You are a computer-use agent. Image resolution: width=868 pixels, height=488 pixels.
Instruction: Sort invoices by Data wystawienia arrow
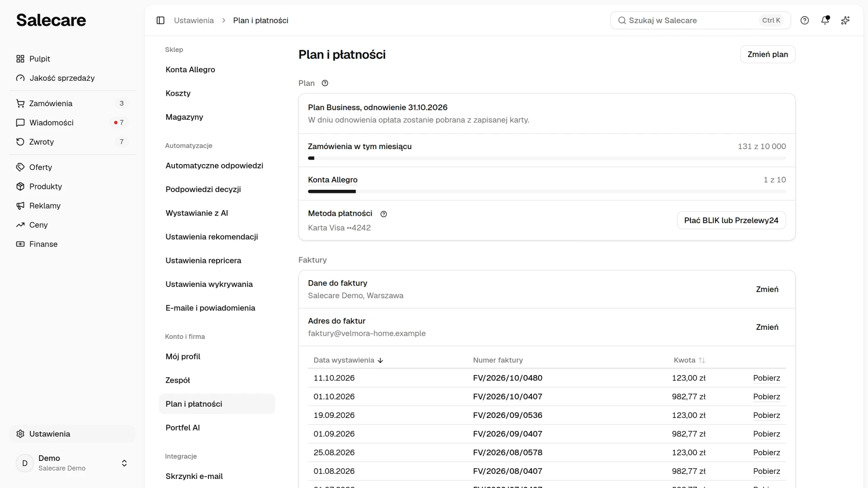pyautogui.click(x=380, y=360)
